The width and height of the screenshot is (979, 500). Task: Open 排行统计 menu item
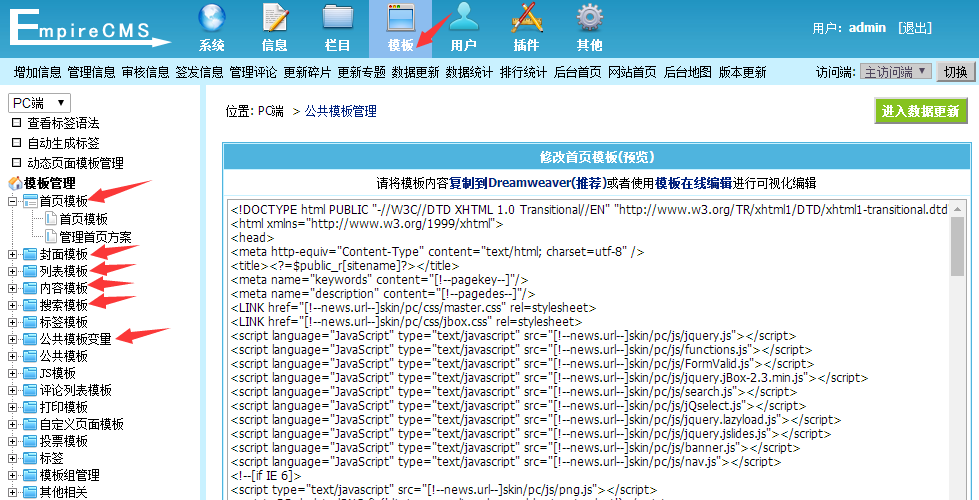point(523,72)
